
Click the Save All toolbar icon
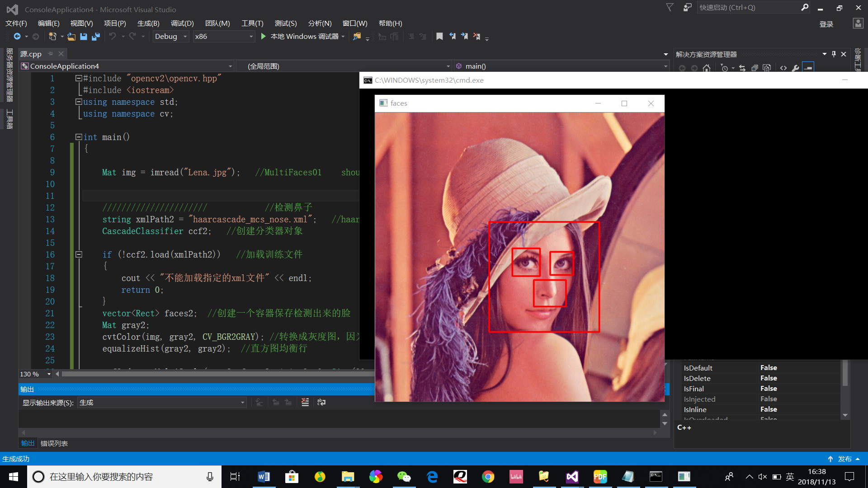96,37
